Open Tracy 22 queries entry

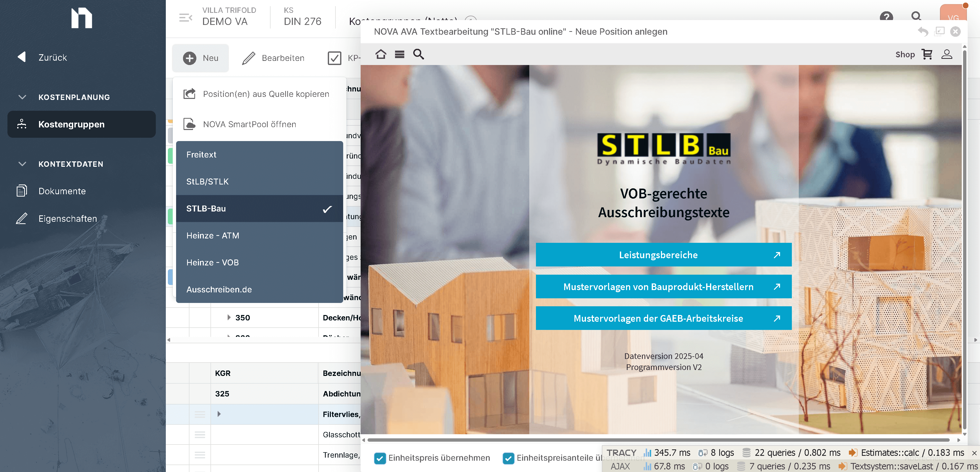point(791,452)
